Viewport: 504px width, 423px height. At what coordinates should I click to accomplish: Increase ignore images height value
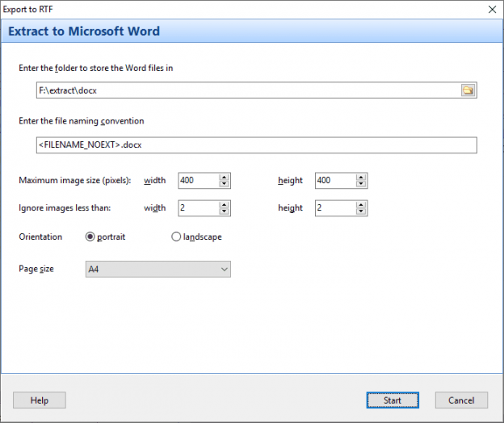[361, 204]
